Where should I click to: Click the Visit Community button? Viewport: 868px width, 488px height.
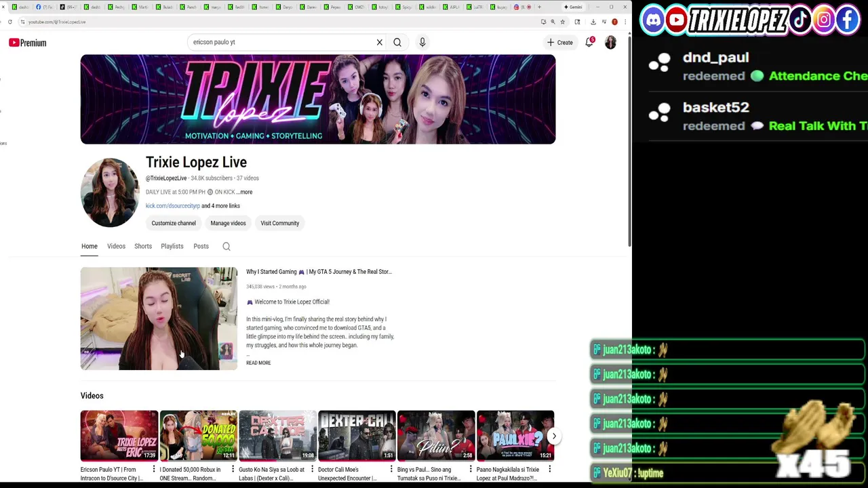pos(279,223)
